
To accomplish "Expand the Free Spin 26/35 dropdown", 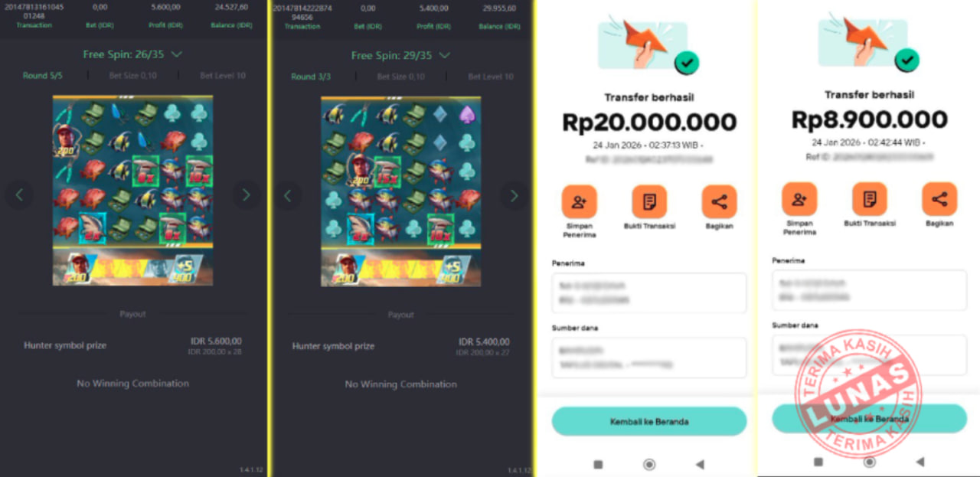I will [132, 55].
